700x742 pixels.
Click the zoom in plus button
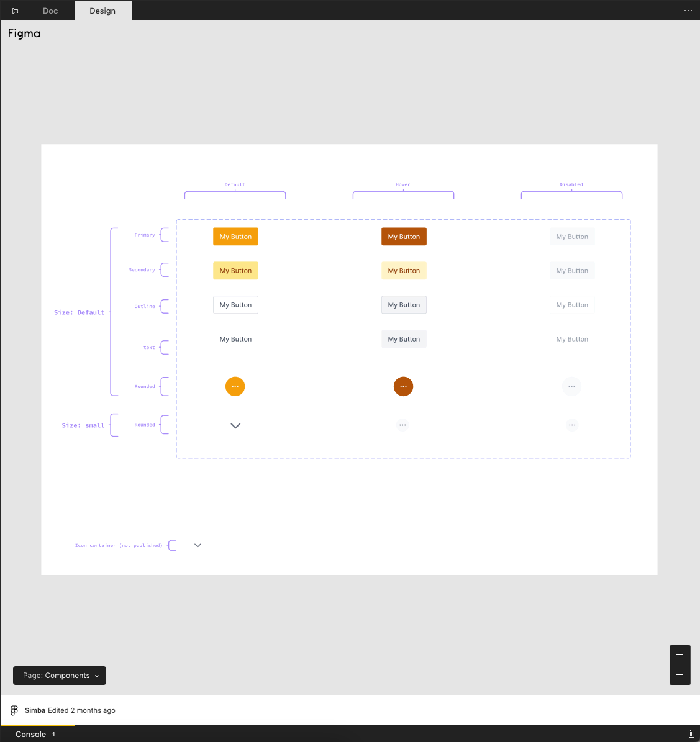pyautogui.click(x=680, y=655)
